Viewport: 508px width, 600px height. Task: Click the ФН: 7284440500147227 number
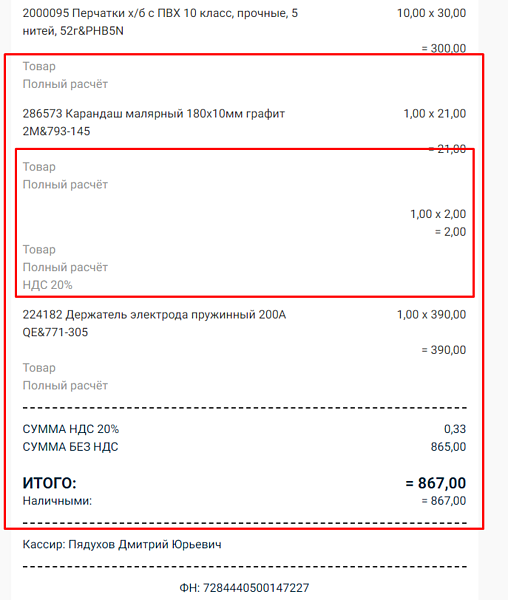pyautogui.click(x=244, y=588)
